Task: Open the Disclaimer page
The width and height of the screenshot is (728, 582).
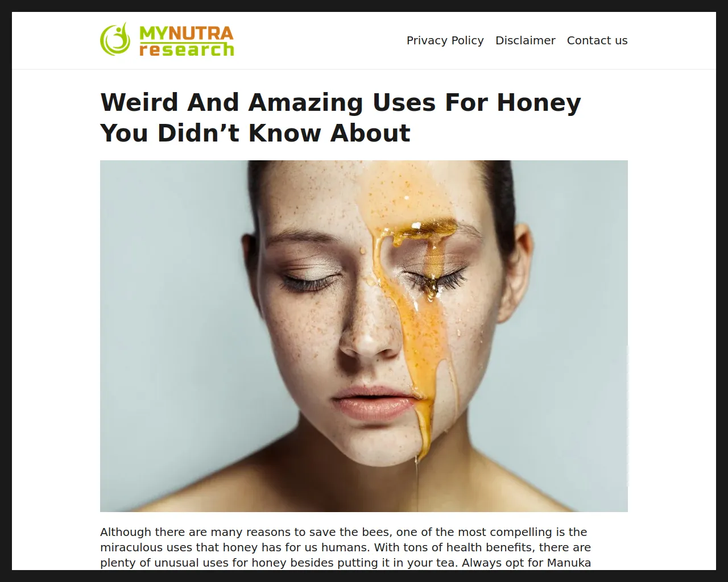Action: [525, 40]
